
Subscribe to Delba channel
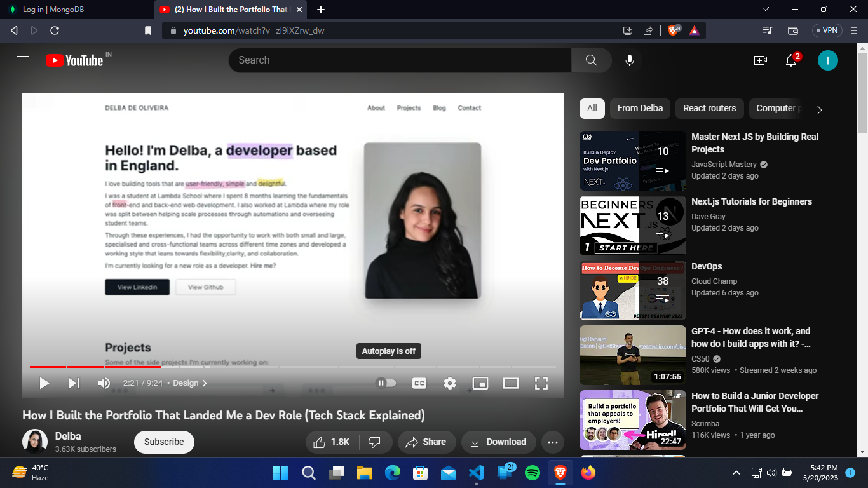164,442
